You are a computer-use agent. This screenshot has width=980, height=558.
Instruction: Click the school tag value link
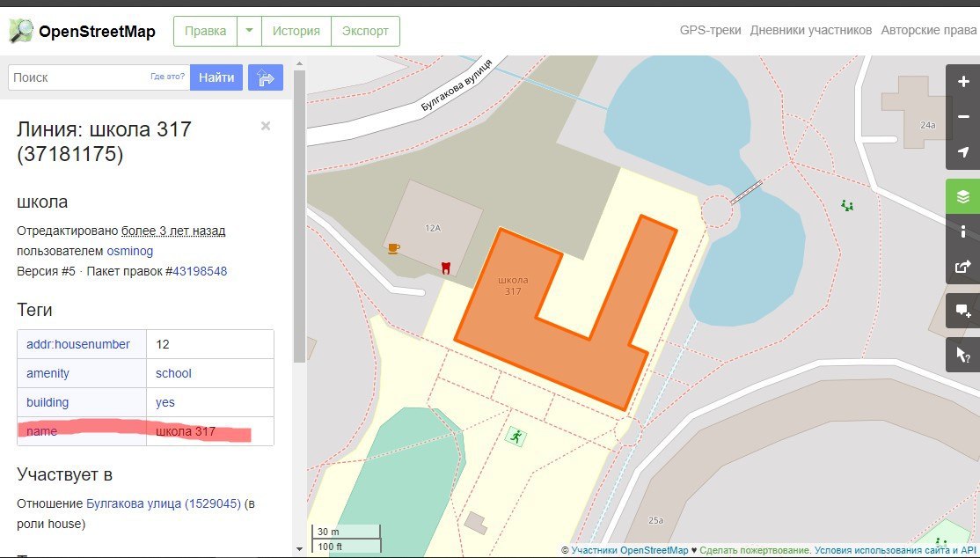click(x=173, y=373)
